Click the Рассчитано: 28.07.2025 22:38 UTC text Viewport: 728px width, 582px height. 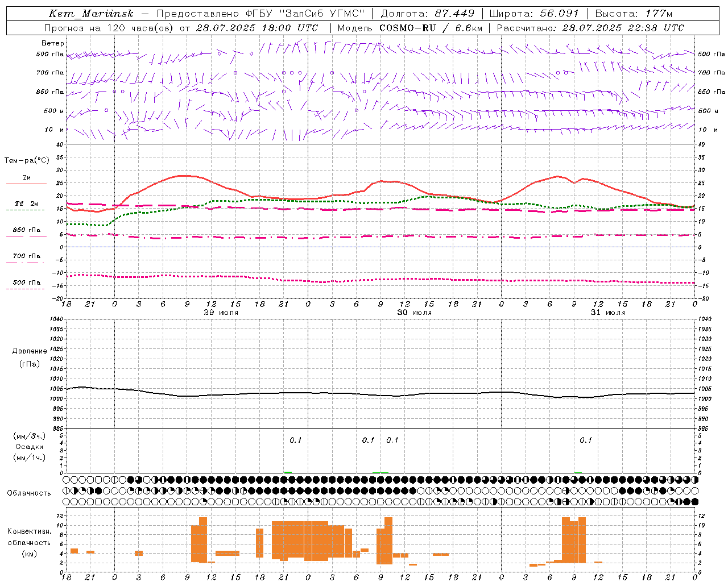click(590, 28)
